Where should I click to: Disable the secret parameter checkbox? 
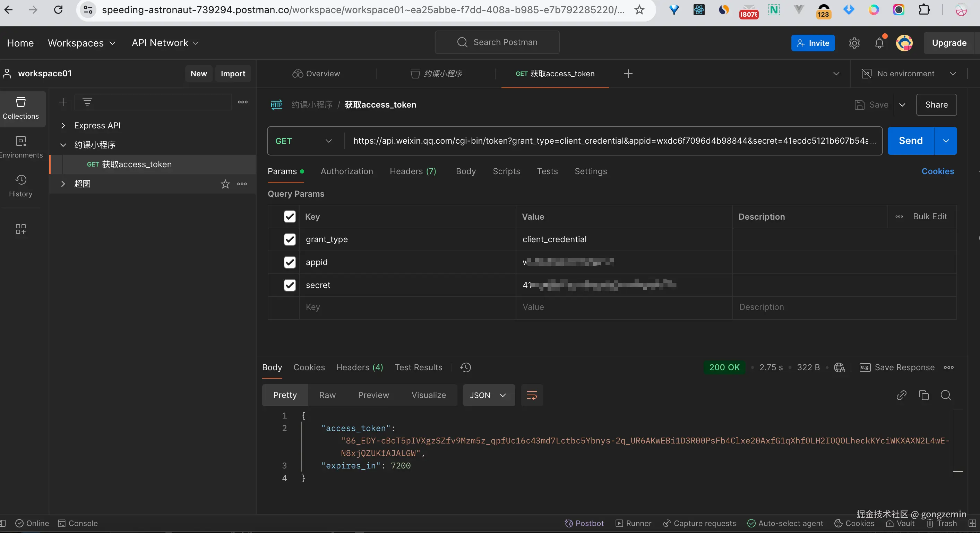[290, 285]
